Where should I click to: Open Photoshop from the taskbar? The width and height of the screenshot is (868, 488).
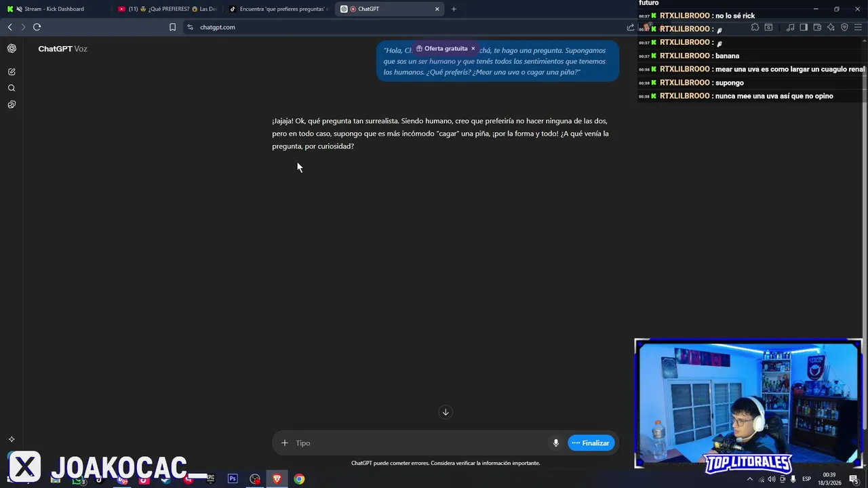coord(233,479)
